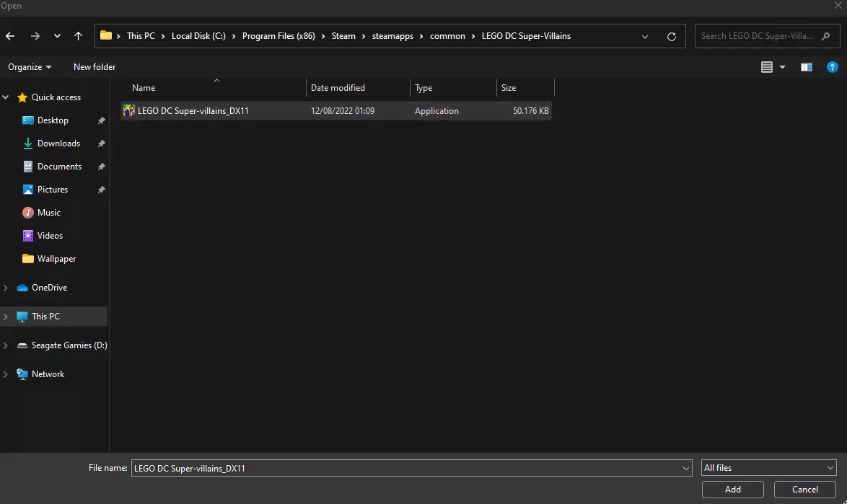Toggle the preview pane
This screenshot has width=847, height=504.
click(807, 67)
